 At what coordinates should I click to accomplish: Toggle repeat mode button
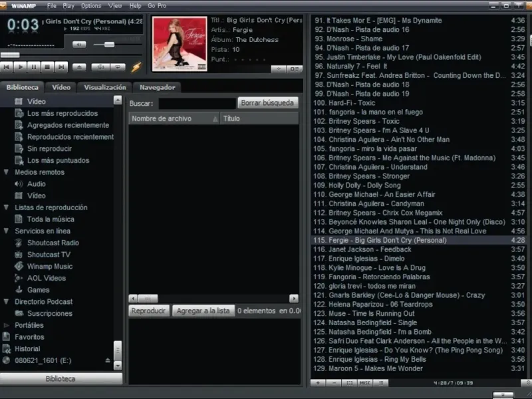click(118, 66)
